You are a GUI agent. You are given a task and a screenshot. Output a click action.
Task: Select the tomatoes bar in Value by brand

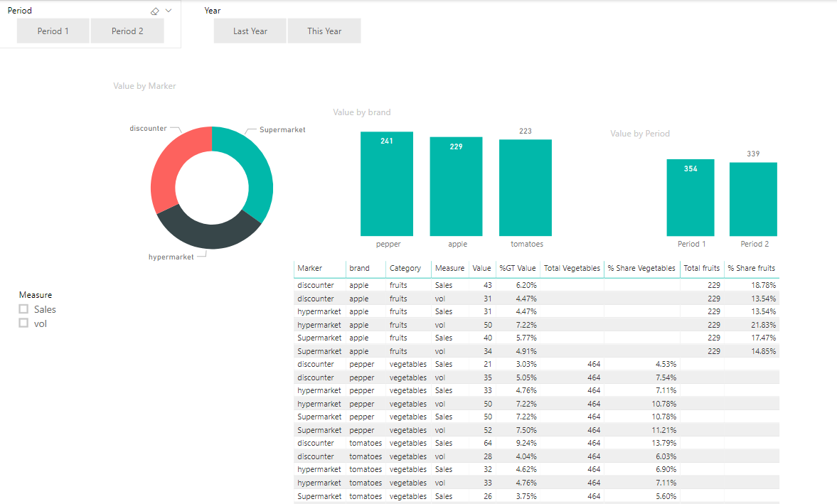point(526,188)
